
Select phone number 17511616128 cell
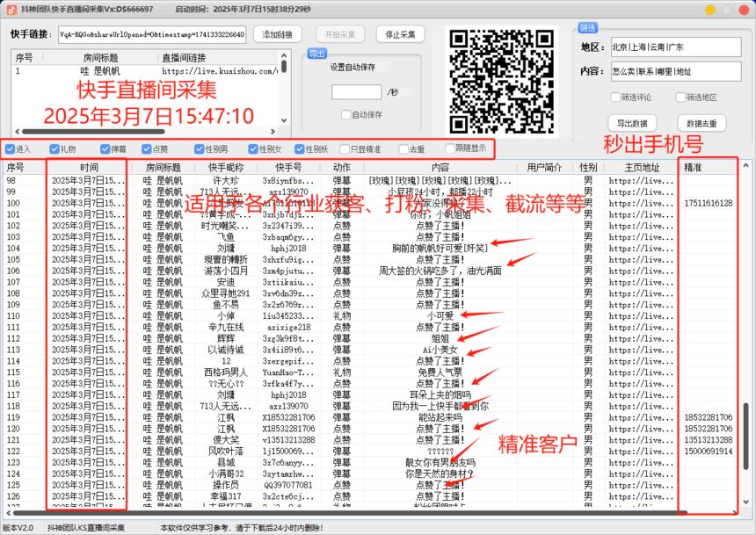(x=708, y=203)
